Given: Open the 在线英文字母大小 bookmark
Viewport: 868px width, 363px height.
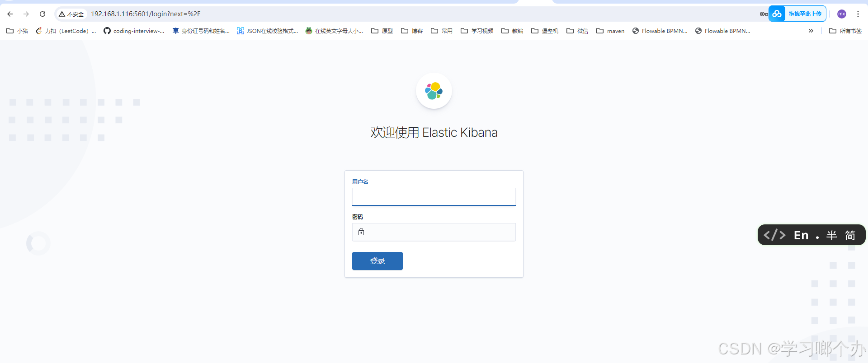Looking at the screenshot, I should click(x=334, y=31).
